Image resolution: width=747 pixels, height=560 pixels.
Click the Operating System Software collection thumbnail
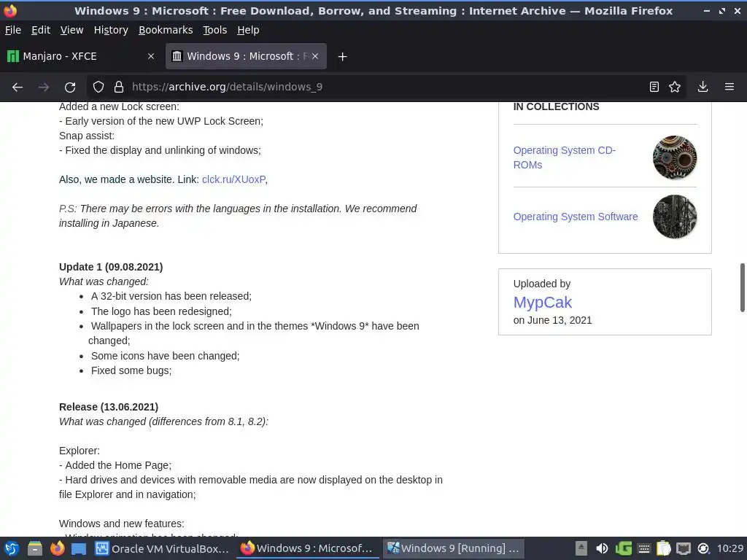[675, 217]
